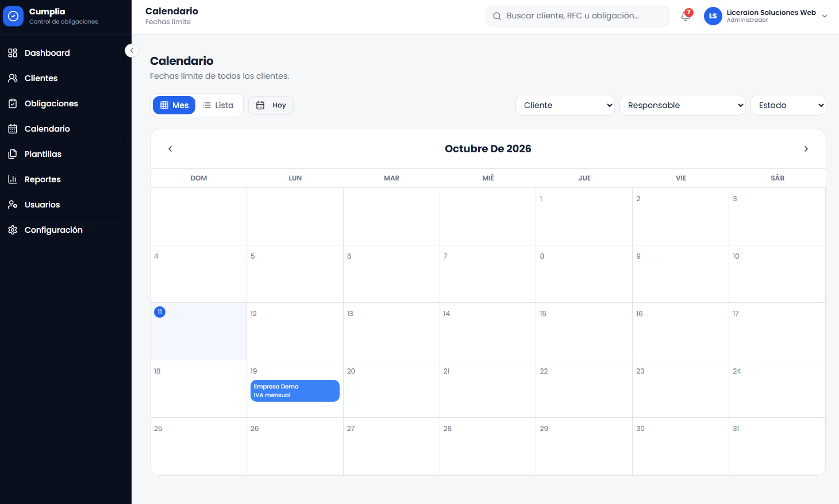Image resolution: width=839 pixels, height=504 pixels.
Task: Click the Dashboard grid icon in sidebar
Action: (13, 53)
